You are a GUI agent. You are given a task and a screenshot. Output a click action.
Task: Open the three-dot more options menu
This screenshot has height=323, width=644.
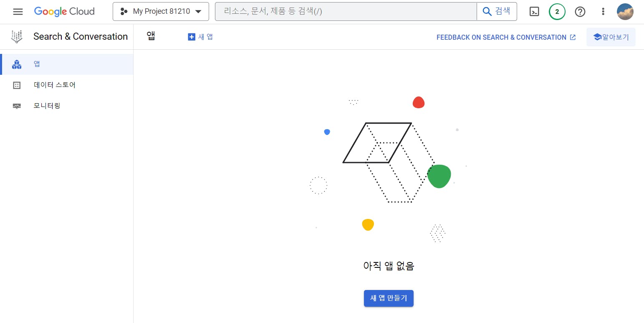(x=603, y=12)
